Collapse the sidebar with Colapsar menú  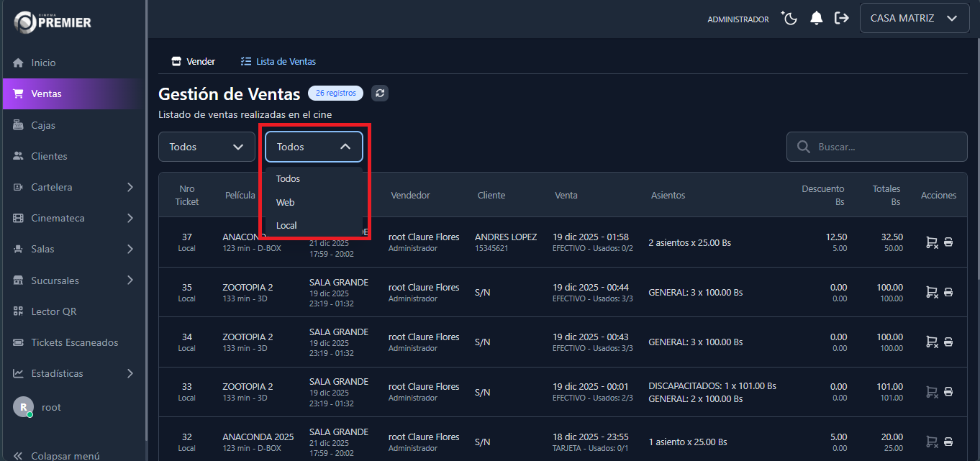point(56,455)
